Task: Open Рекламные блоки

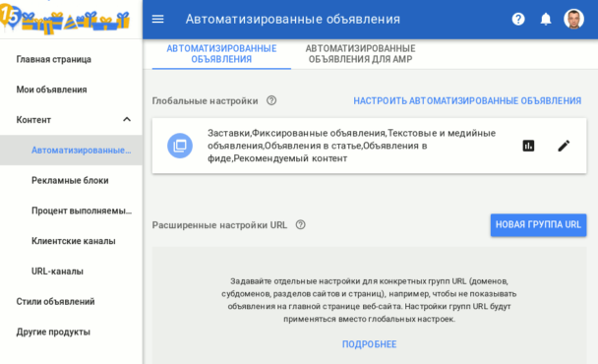Action: 71,180
